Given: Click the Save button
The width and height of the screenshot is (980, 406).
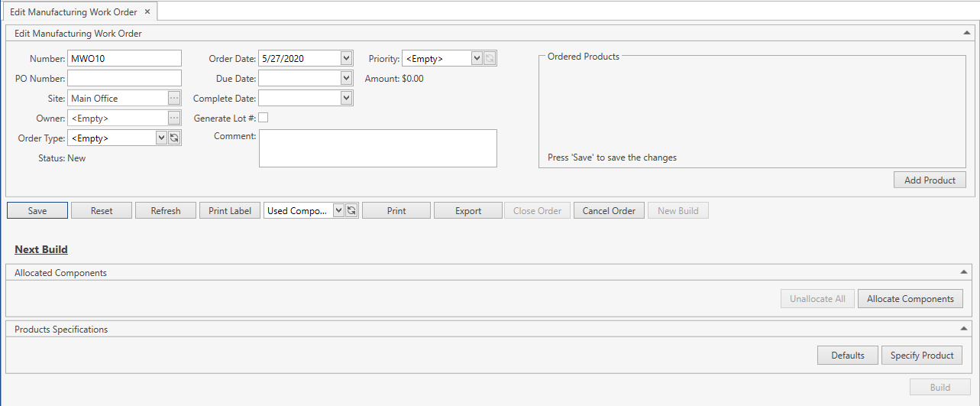Looking at the screenshot, I should click(x=37, y=210).
